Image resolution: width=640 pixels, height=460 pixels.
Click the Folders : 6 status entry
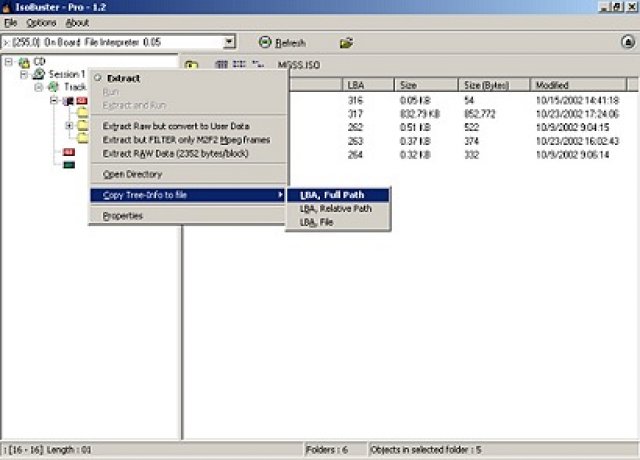click(x=327, y=450)
